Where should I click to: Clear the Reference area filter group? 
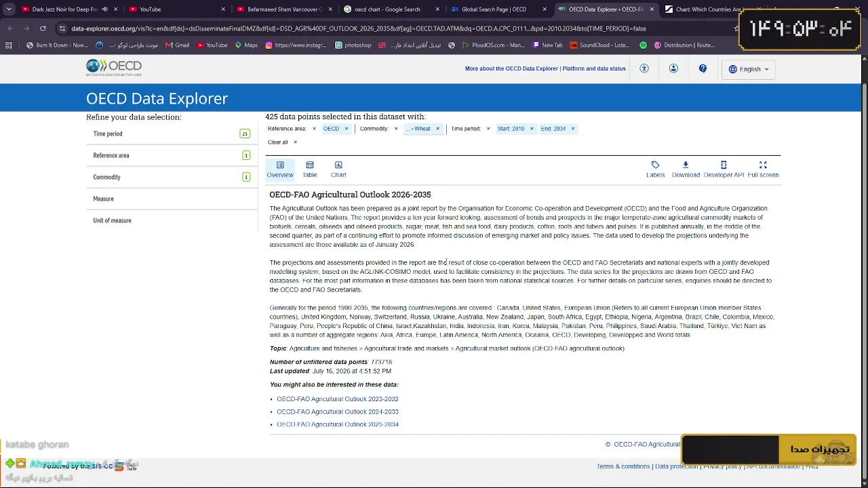tap(314, 129)
